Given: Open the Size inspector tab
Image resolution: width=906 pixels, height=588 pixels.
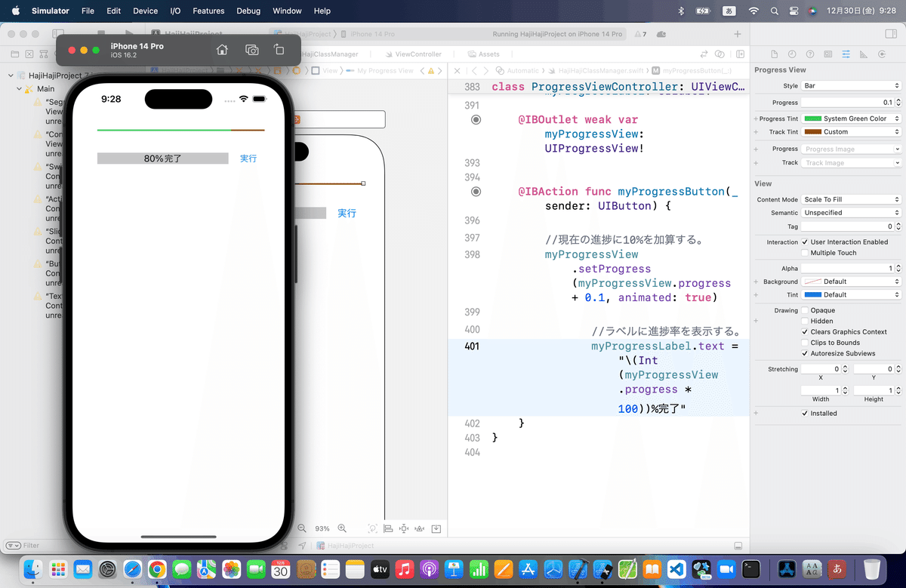Looking at the screenshot, I should 863,54.
